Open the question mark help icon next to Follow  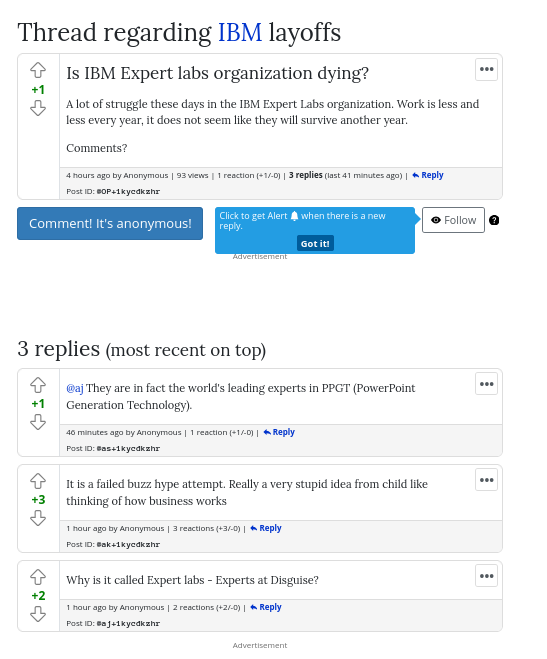point(494,220)
